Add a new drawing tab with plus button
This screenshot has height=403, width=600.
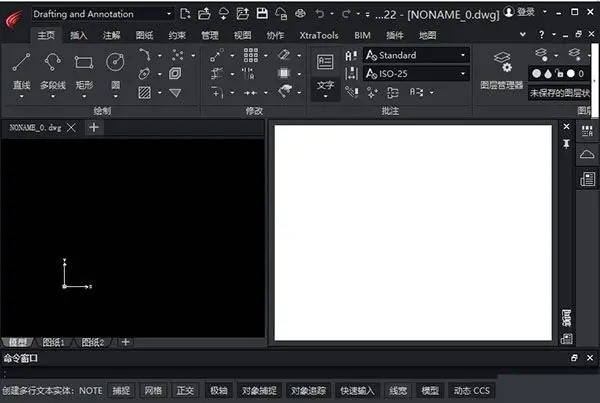pos(93,128)
